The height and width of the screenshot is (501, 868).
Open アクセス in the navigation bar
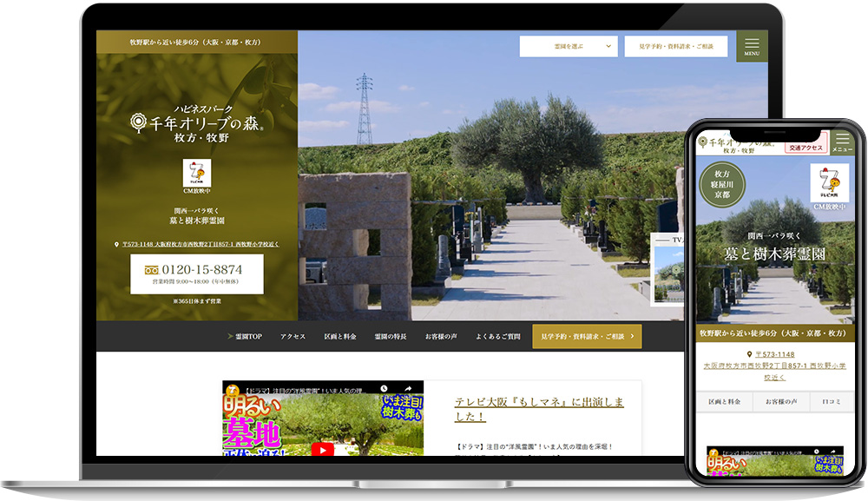(x=293, y=337)
